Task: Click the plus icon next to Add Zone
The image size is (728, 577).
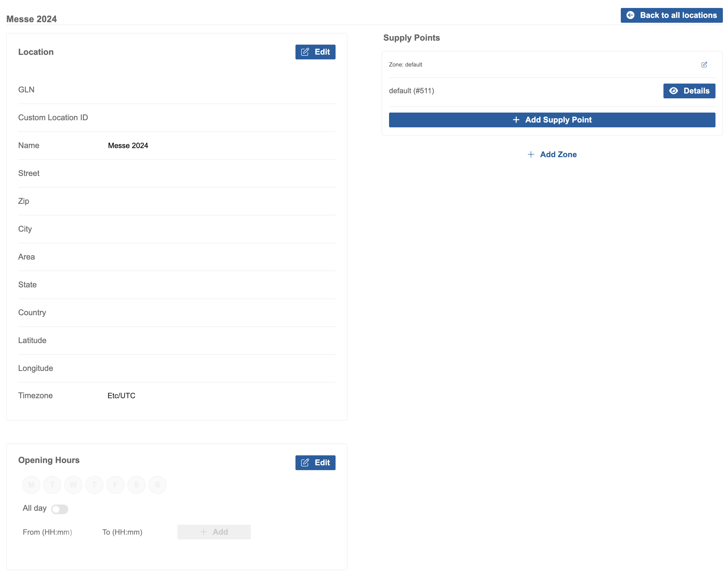Action: [531, 154]
